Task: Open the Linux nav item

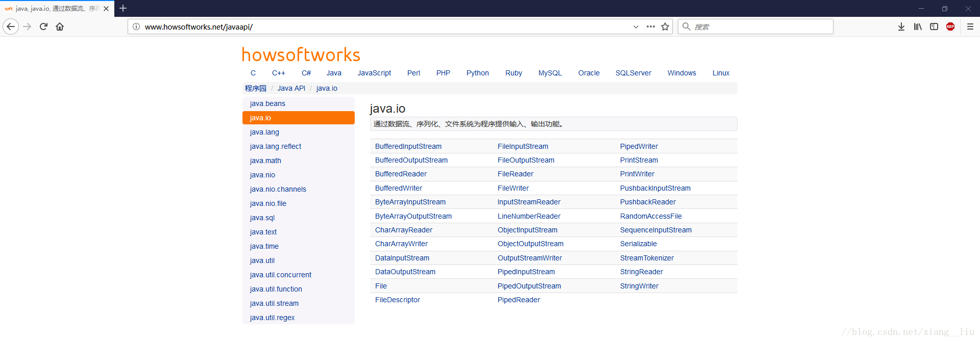Action: [721, 73]
